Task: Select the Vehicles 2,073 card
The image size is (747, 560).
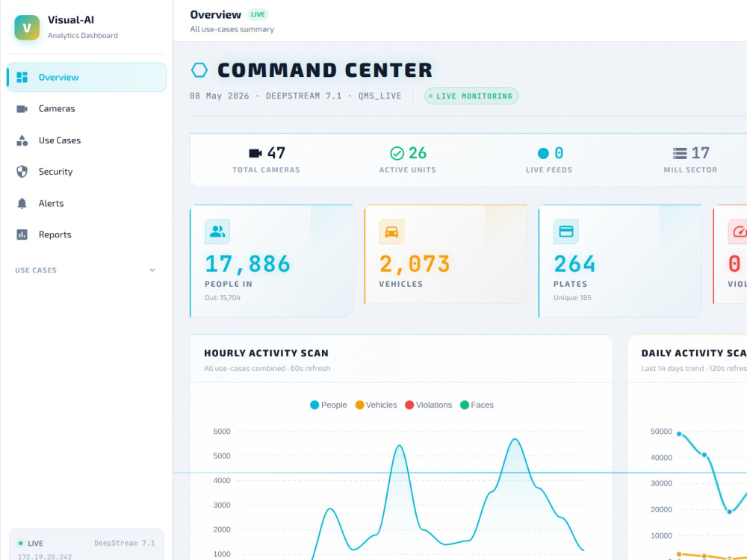Action: point(445,255)
